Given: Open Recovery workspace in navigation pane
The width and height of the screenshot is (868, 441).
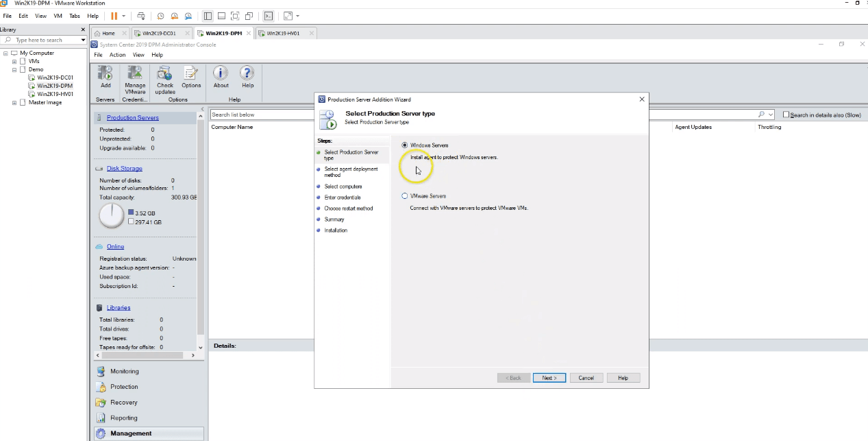Looking at the screenshot, I should point(124,403).
